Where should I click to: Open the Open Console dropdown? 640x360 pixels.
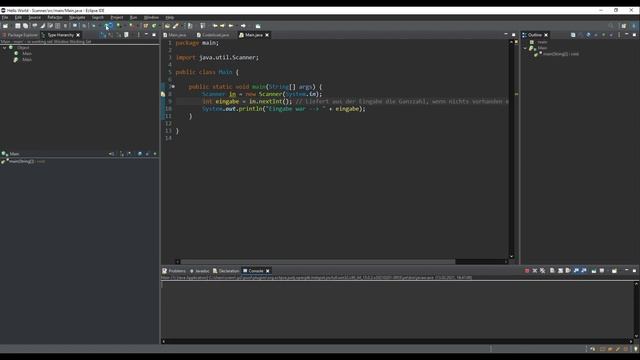(615, 271)
